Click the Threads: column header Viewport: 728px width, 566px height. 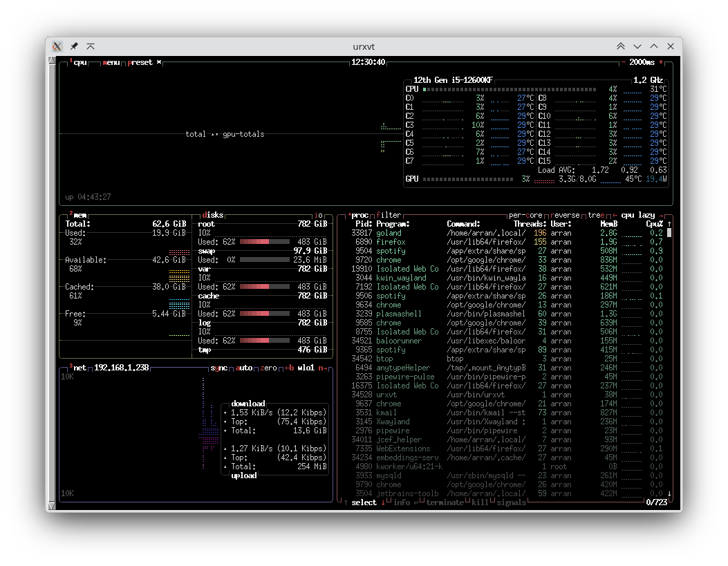530,224
